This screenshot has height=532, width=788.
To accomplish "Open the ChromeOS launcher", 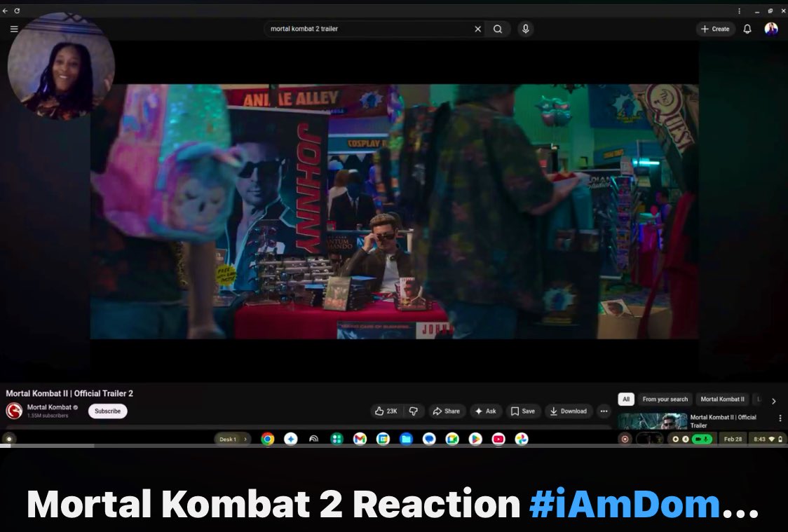I will coord(8,439).
